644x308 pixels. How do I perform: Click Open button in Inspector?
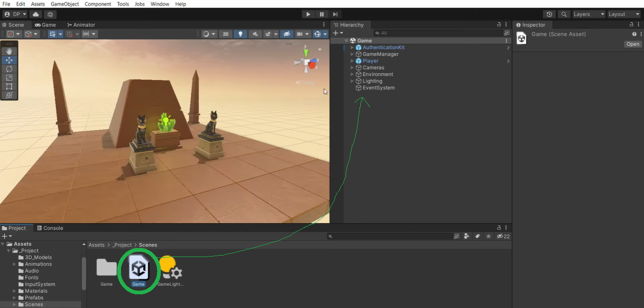633,44
